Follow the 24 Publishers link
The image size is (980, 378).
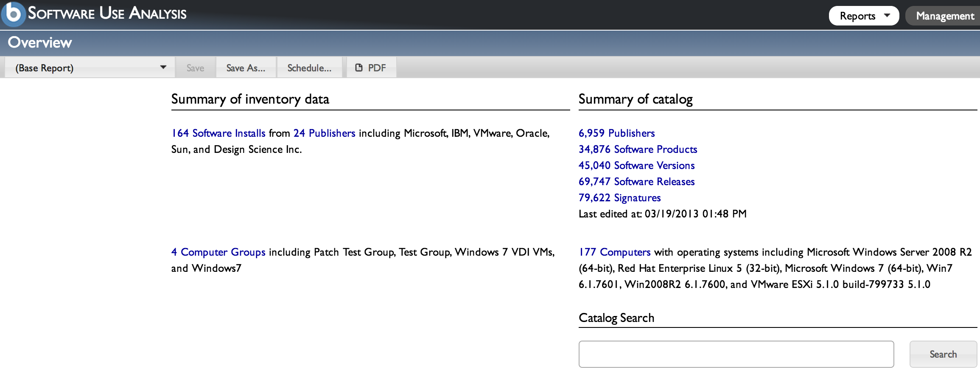[x=324, y=133]
